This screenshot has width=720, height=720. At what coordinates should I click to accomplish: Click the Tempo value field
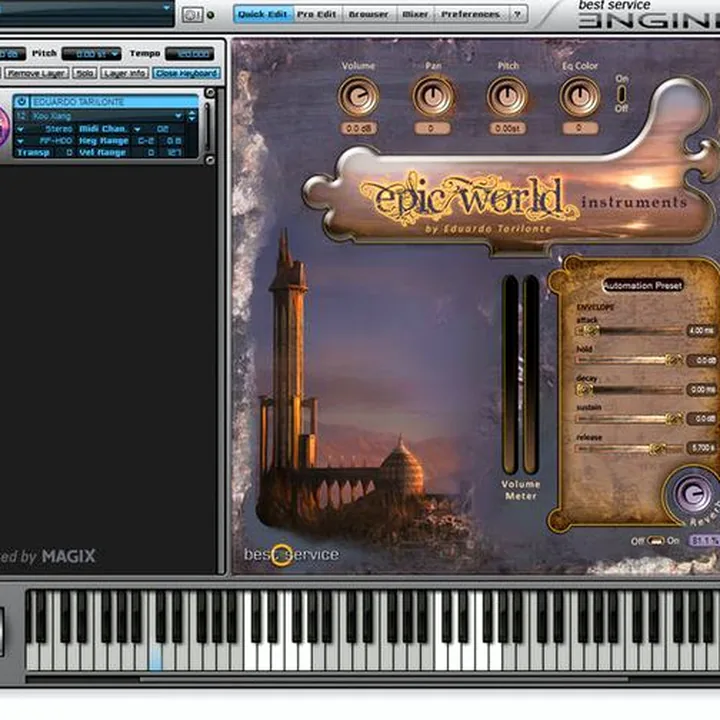click(190, 54)
